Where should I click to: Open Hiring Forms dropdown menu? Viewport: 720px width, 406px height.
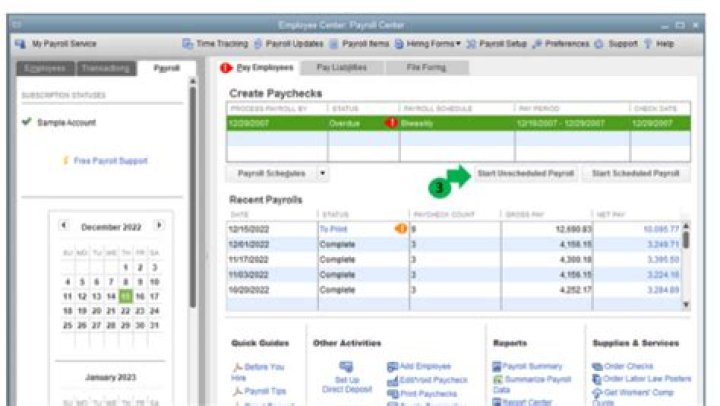[x=458, y=44]
